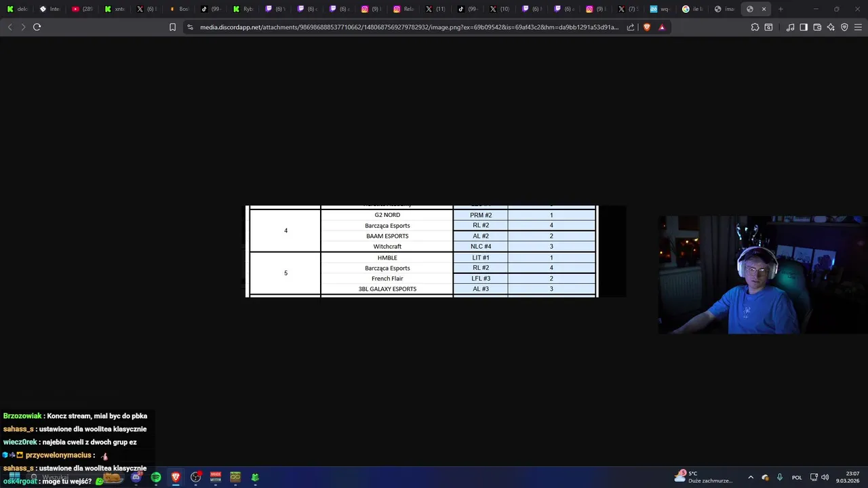Open the extensions puzzle icon

point(755,27)
